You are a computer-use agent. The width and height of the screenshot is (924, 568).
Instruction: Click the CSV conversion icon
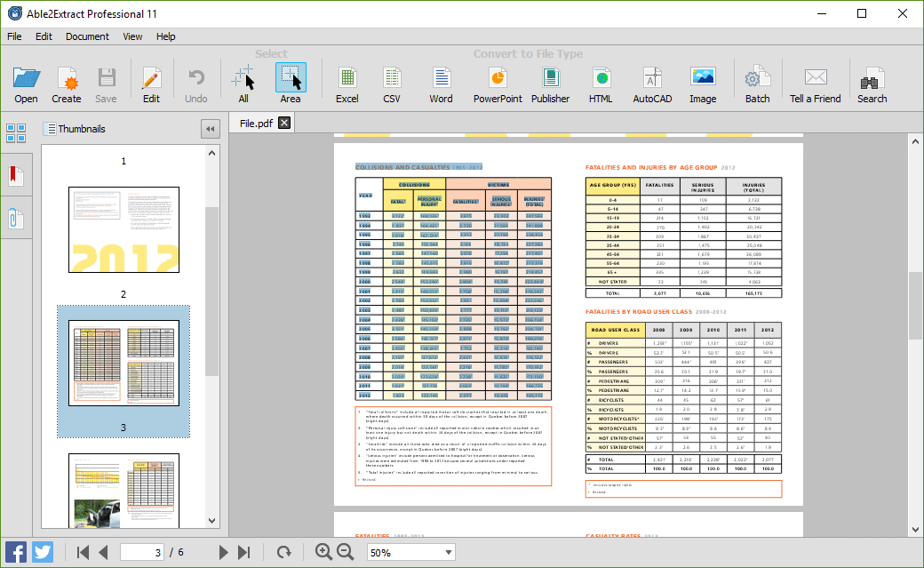tap(392, 84)
